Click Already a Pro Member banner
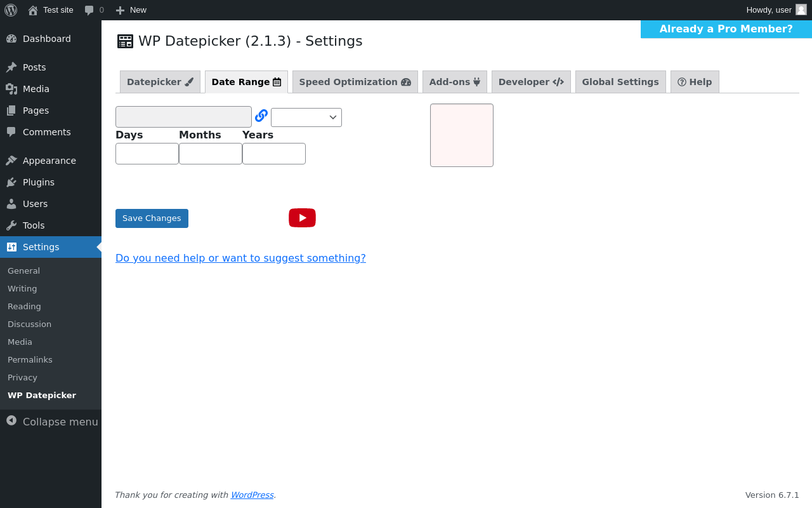Image resolution: width=812 pixels, height=508 pixels. (x=726, y=29)
